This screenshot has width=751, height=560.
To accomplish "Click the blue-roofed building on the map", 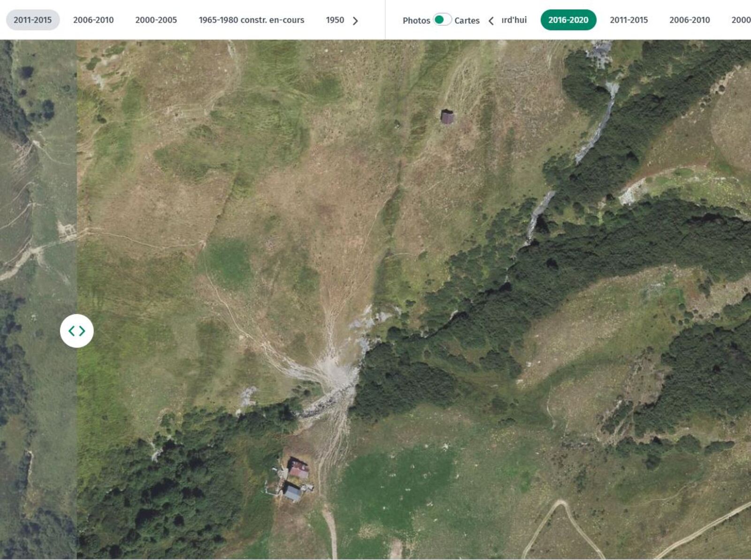I will pyautogui.click(x=292, y=492).
